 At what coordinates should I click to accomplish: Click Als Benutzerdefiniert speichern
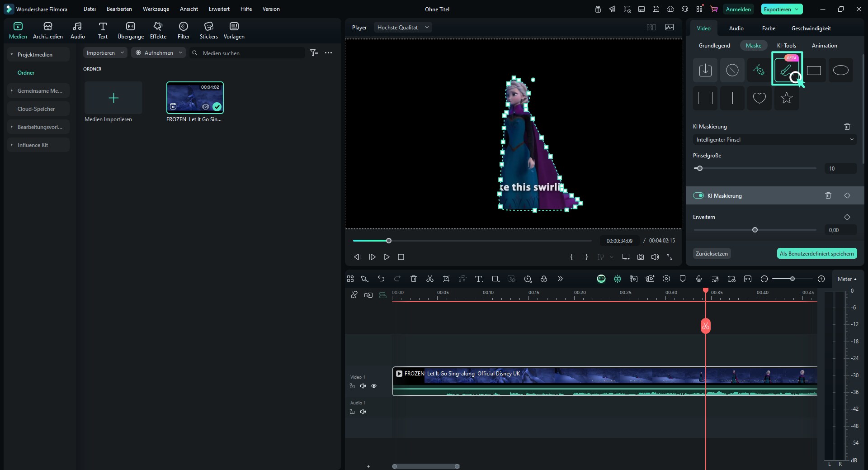pyautogui.click(x=817, y=254)
